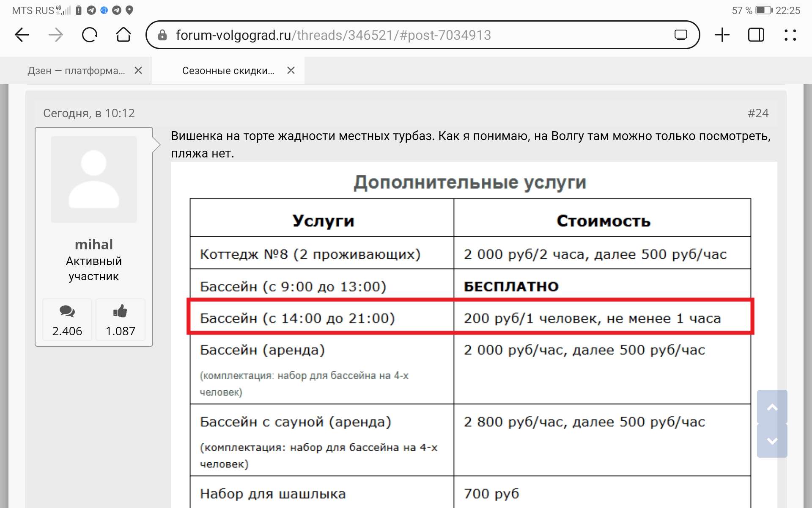Close the Дзен tab
Viewport: 812px width, 508px height.
coord(138,71)
